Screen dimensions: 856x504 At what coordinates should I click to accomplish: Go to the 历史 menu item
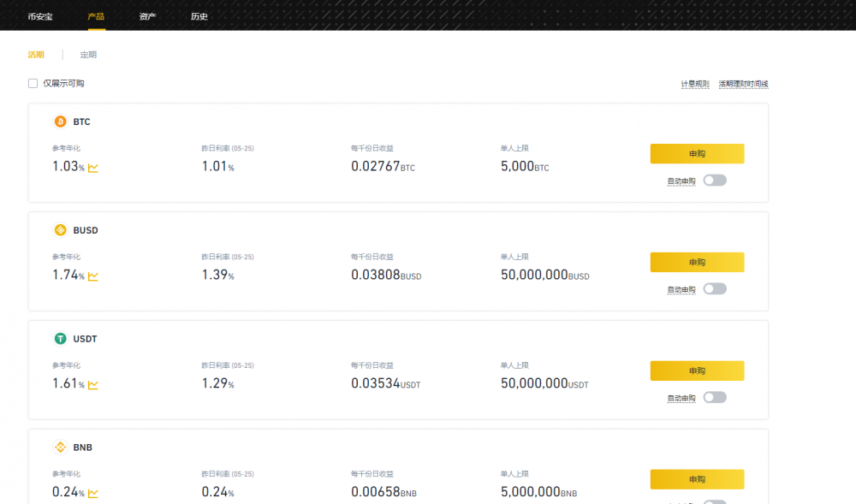tap(199, 16)
